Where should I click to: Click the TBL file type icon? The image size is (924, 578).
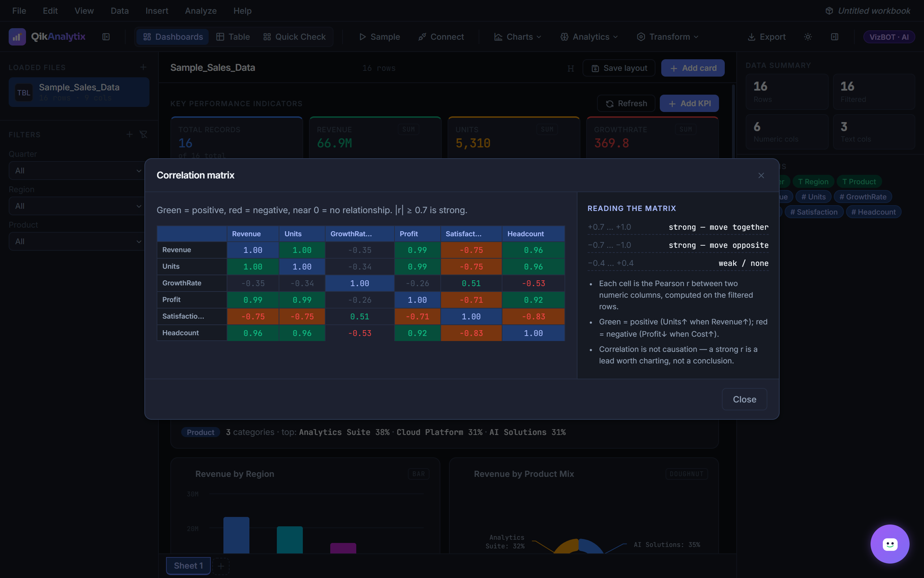coord(24,92)
